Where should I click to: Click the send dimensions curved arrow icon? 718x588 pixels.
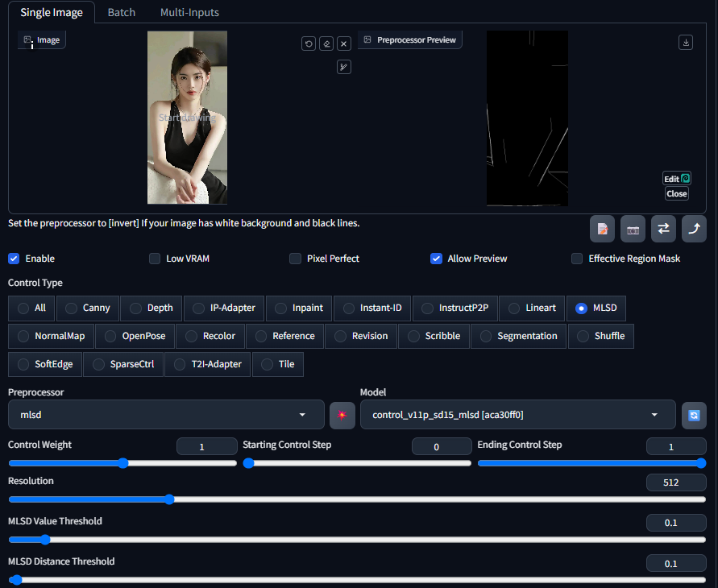694,229
